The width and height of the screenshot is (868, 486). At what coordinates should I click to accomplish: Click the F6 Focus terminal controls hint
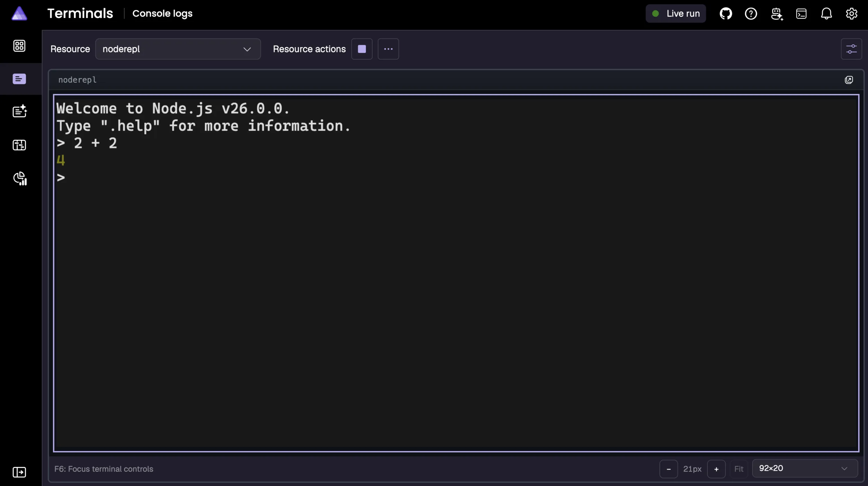click(103, 469)
